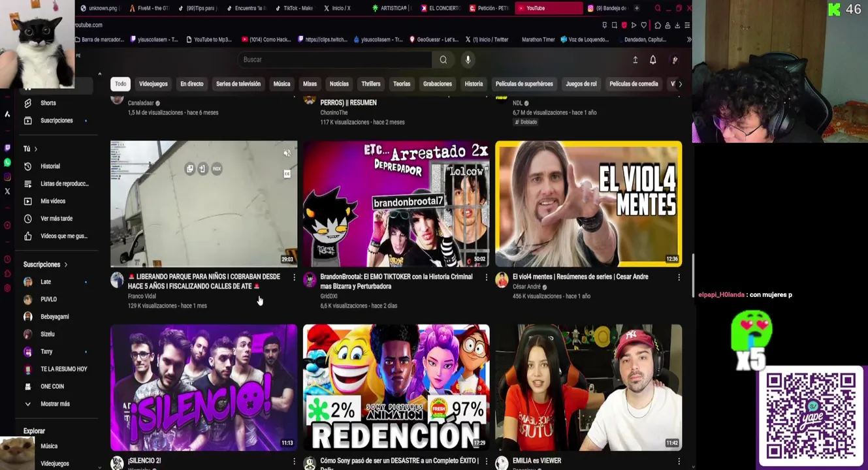Click the browser download icon
This screenshot has height=470, width=868.
click(x=677, y=25)
